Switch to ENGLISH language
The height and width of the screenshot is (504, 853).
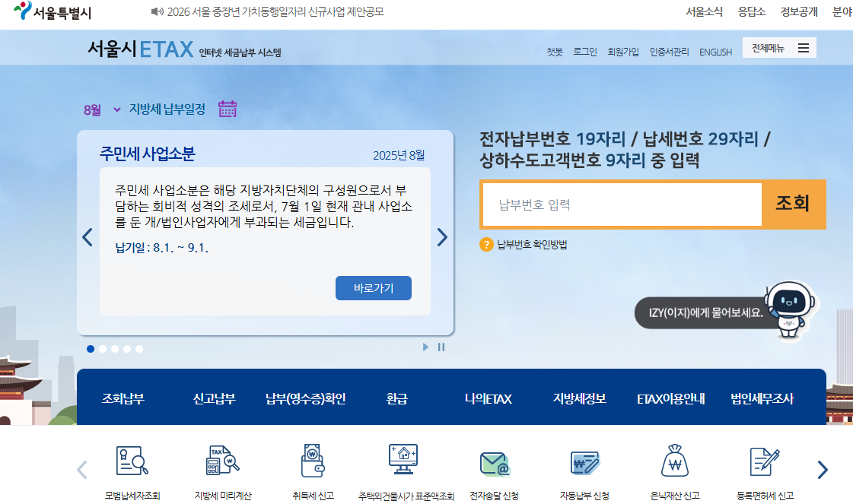715,52
